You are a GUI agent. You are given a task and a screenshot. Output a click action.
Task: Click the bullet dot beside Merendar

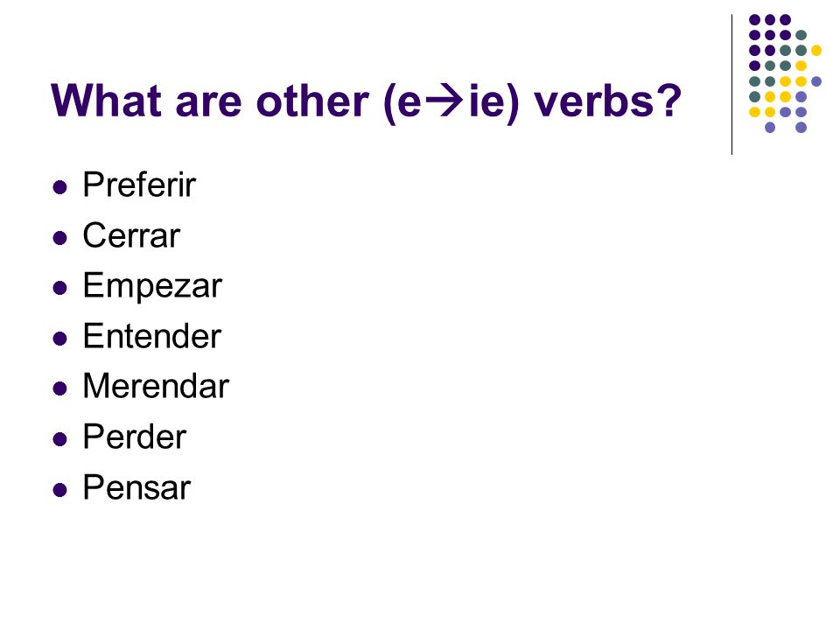point(60,388)
